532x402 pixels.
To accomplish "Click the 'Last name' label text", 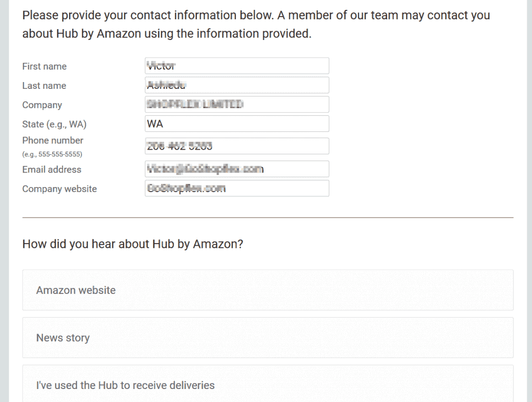I will click(44, 86).
